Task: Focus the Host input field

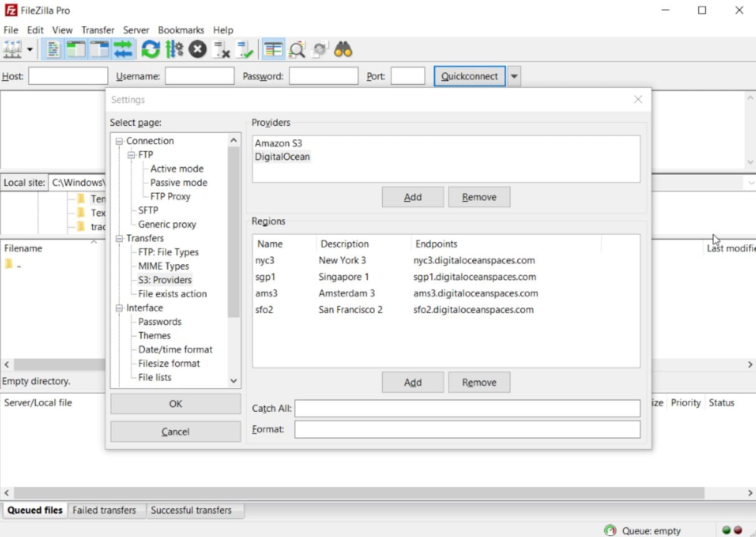Action: [x=68, y=76]
